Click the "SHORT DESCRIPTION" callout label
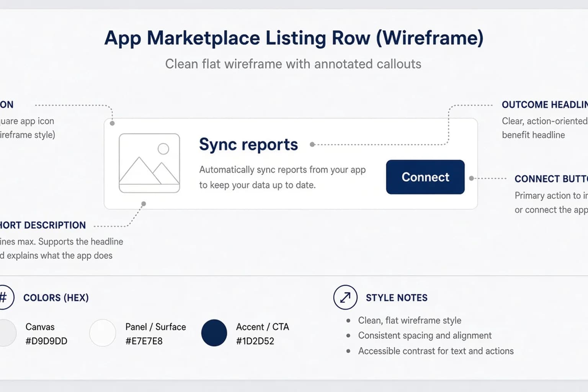Screen dimensions: 588x392 pos(43,225)
